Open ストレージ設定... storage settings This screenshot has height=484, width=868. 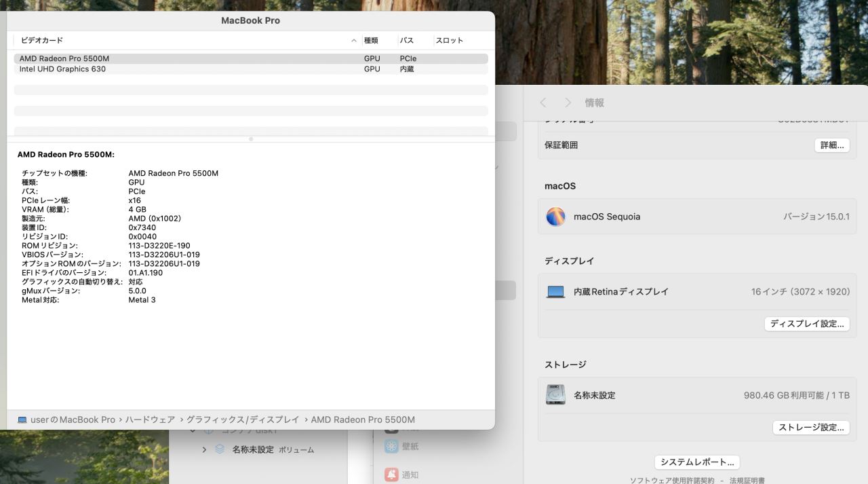[811, 428]
